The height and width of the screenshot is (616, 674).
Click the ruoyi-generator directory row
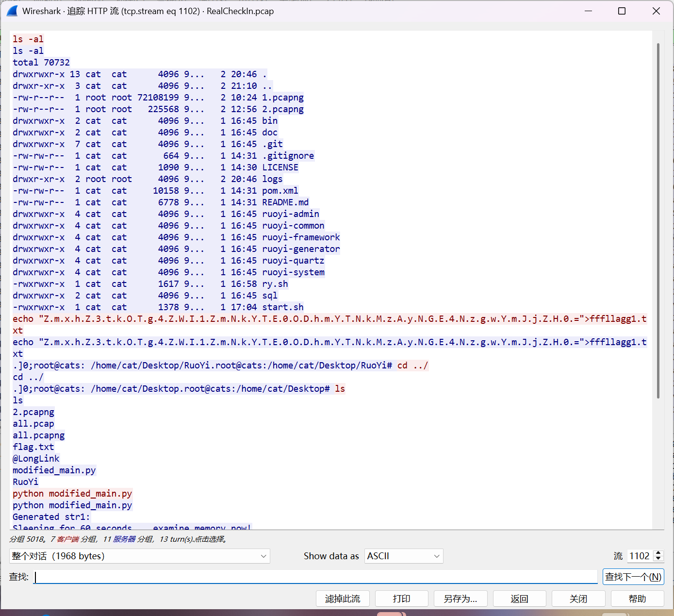[x=177, y=249]
